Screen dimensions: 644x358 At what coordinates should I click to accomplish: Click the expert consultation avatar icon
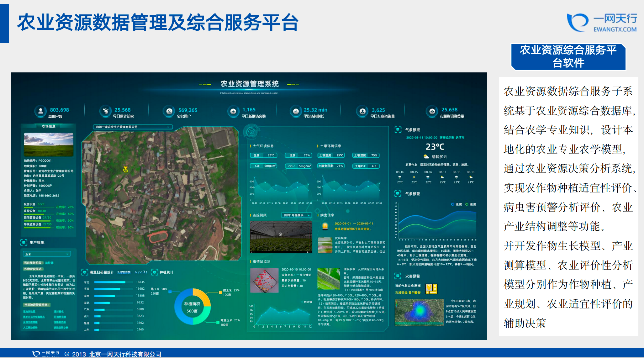[x=362, y=111]
